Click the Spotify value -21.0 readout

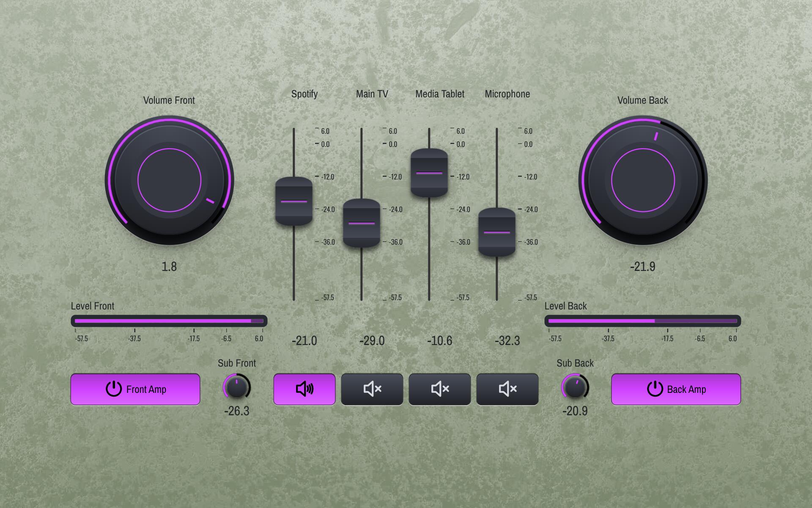[304, 341]
